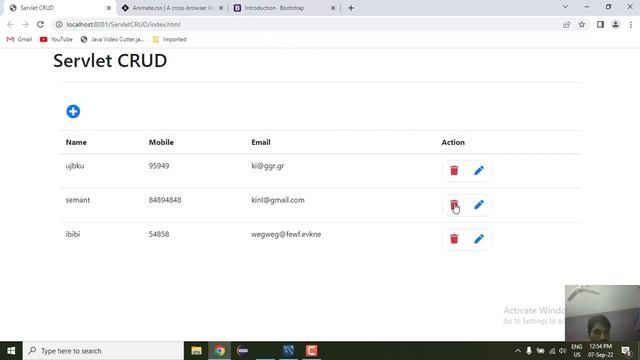640x360 pixels.
Task: Select the mobile number 84894848
Action: pyautogui.click(x=165, y=200)
